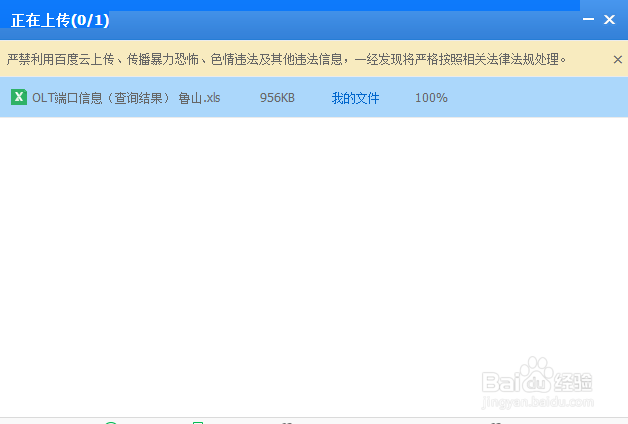Click the 956KB file size value
Screen dimensions: 628x424
pos(277,98)
